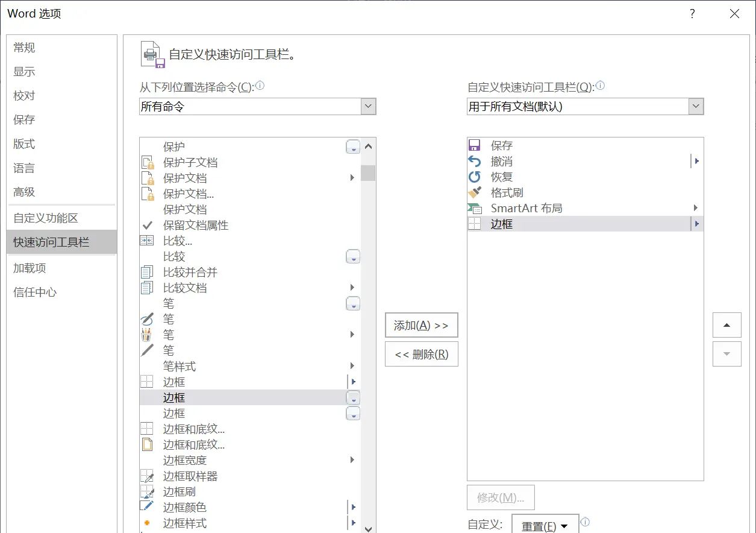This screenshot has width=756, height=533.
Task: Click the command list scrollbar up arrow
Action: pyautogui.click(x=369, y=146)
